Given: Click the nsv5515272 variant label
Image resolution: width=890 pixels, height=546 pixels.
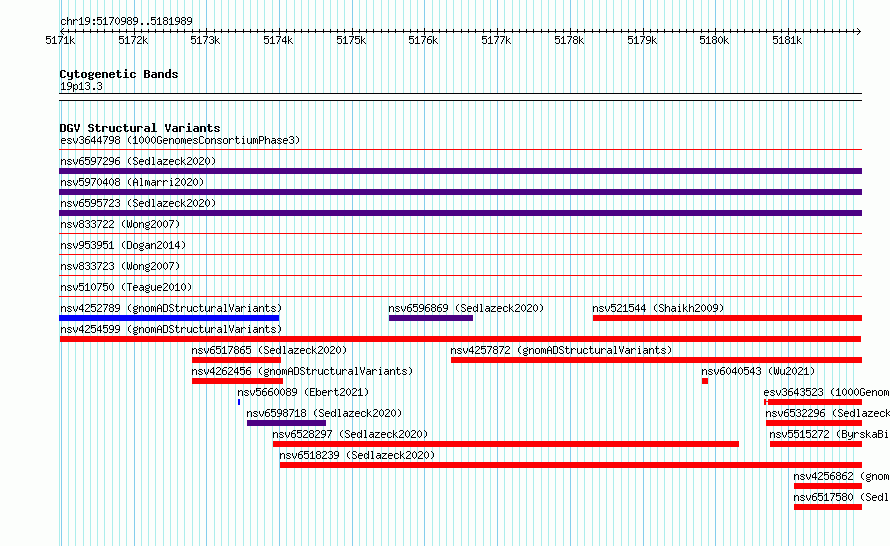Looking at the screenshot, I should pyautogui.click(x=829, y=434).
